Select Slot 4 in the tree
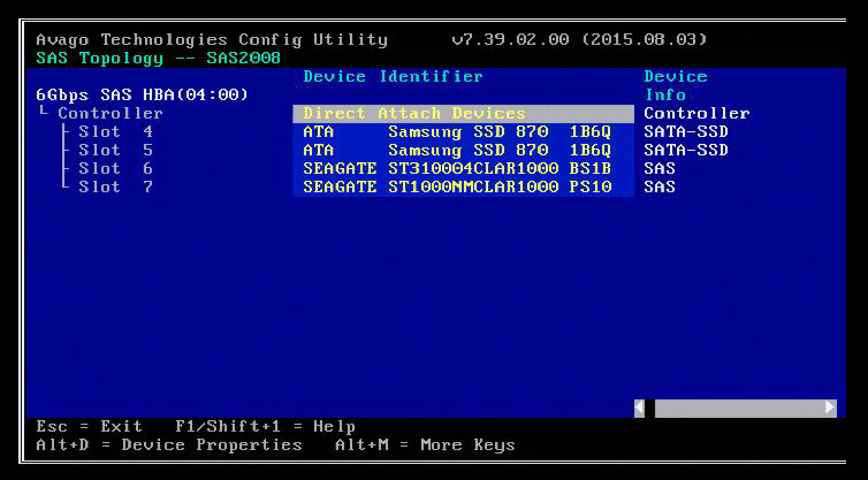 [116, 132]
